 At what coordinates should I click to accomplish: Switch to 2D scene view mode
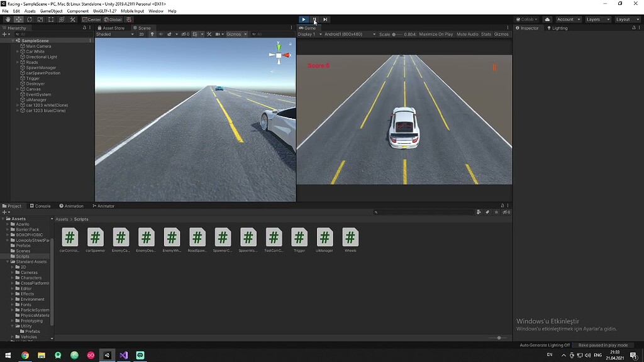[142, 34]
